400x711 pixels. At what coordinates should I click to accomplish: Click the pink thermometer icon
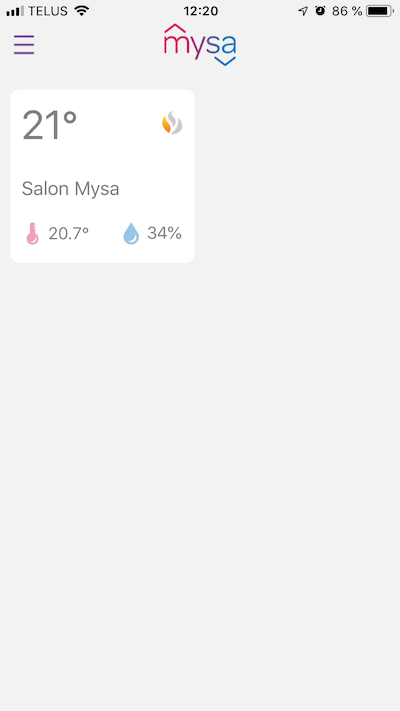[x=32, y=234]
